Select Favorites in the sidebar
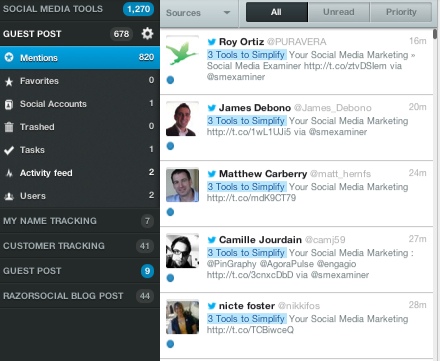The height and width of the screenshot is (361, 440). click(x=80, y=81)
